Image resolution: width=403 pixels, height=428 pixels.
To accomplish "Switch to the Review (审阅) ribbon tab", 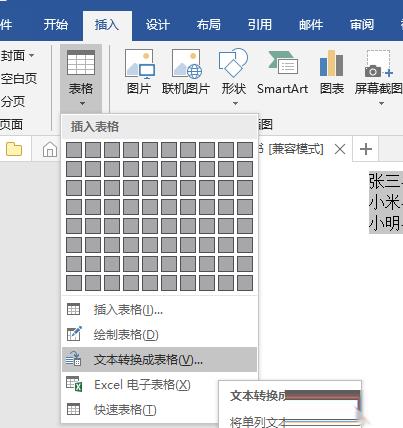I will tap(362, 25).
